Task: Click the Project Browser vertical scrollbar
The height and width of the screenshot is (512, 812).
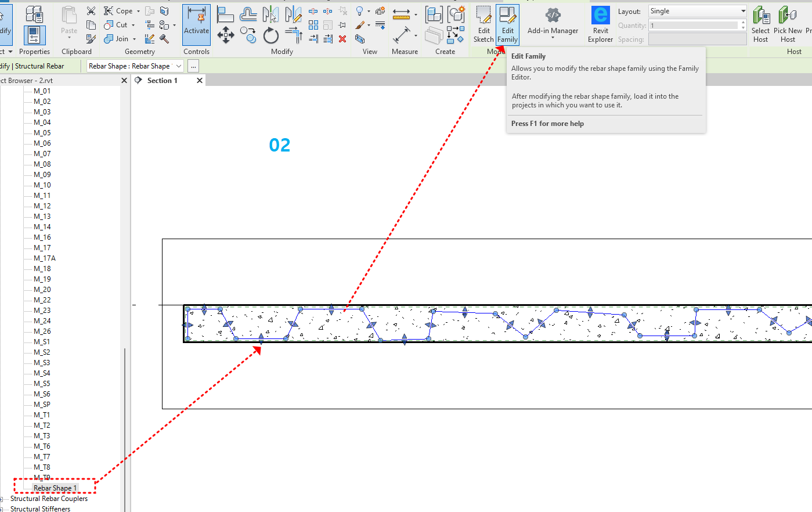Action: 125,428
